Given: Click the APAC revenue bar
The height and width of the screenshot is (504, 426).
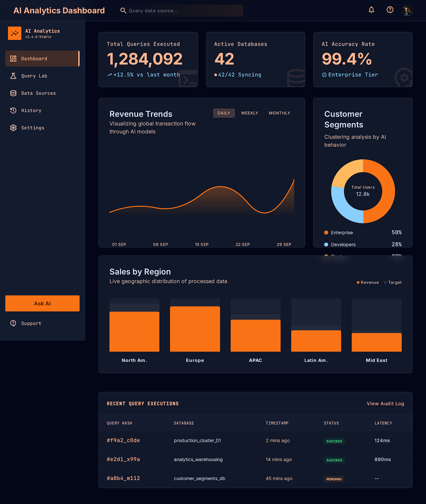Looking at the screenshot, I should click(256, 336).
